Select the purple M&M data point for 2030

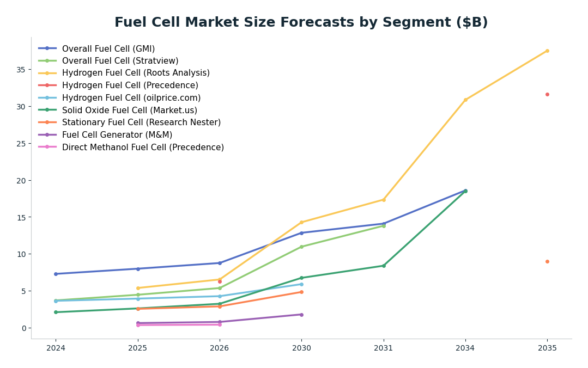pos(301,315)
